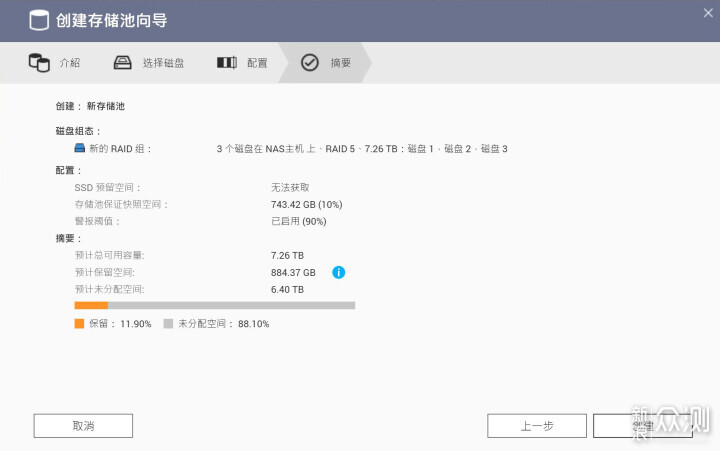This screenshot has width=720, height=451.
Task: Click the 已启用 (90%) value
Action: [x=298, y=221]
